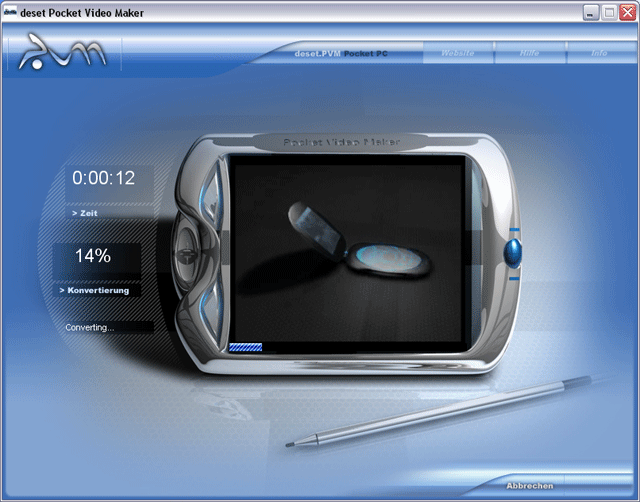Click the PVM logo
Image resolution: width=640 pixels, height=502 pixels.
click(62, 51)
